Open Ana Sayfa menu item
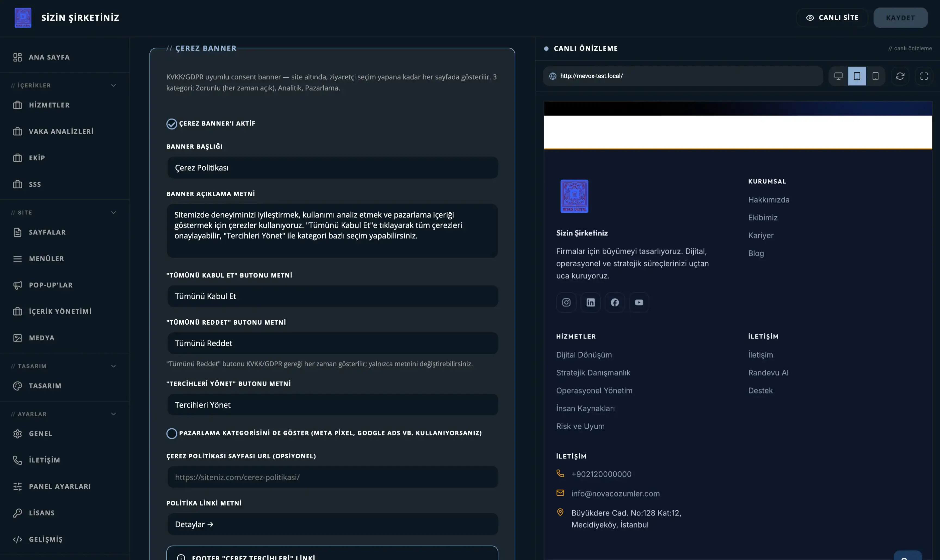940x560 pixels. [x=64, y=57]
